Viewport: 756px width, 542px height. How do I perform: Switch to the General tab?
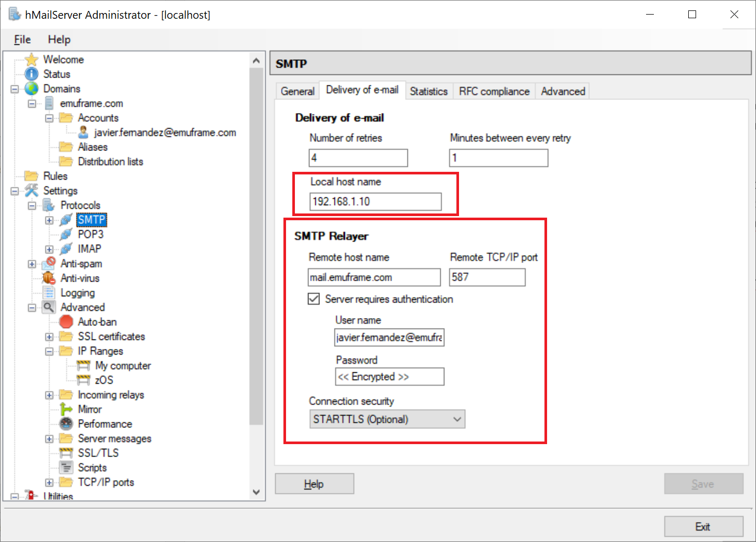(x=298, y=91)
